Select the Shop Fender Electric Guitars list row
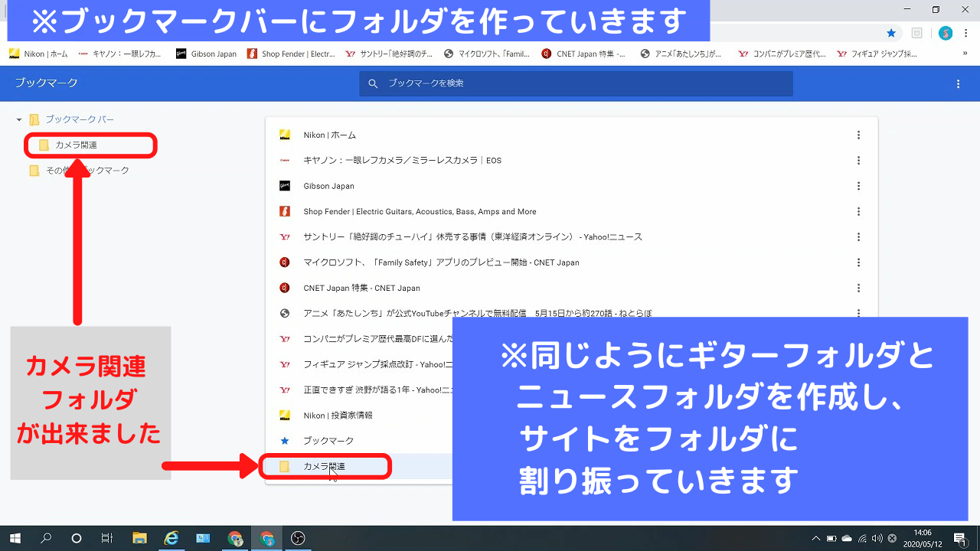This screenshot has width=980, height=551. tap(571, 212)
